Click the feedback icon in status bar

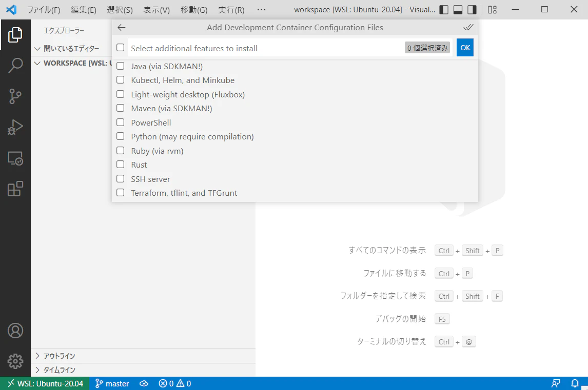pyautogui.click(x=555, y=384)
